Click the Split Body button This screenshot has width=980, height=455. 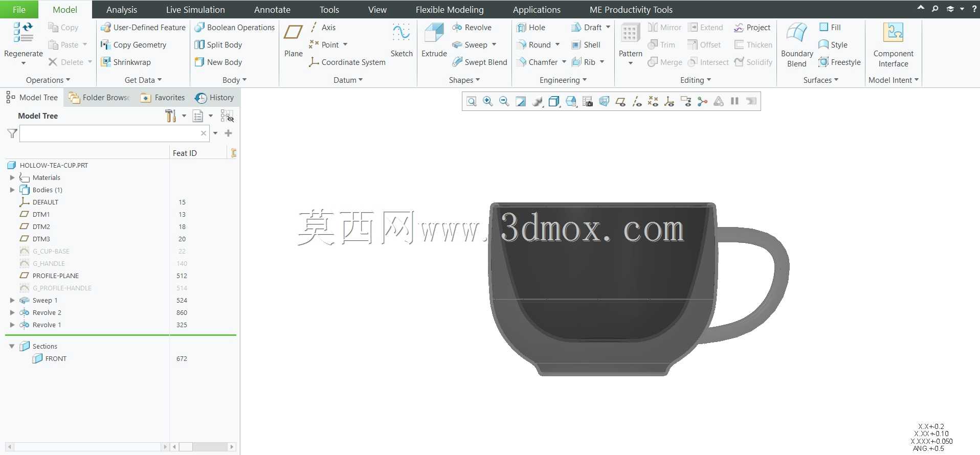[x=218, y=45]
